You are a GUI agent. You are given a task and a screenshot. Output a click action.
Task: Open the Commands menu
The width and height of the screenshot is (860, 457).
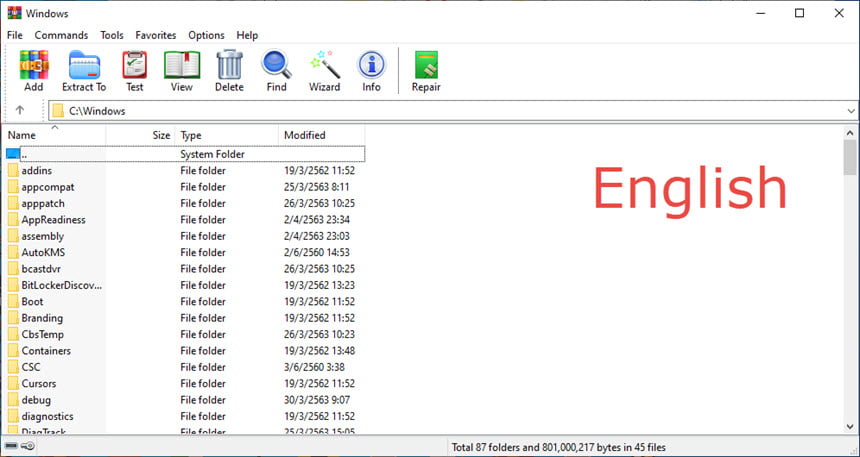(61, 35)
